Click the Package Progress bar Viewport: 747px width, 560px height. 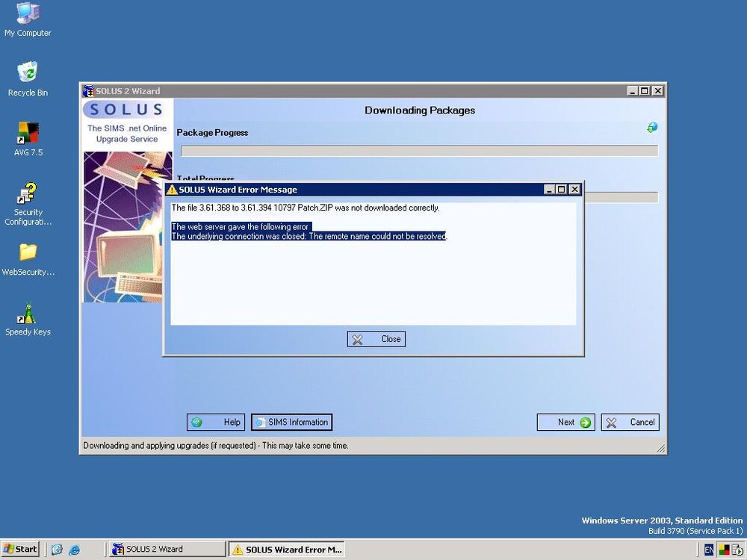pyautogui.click(x=419, y=151)
